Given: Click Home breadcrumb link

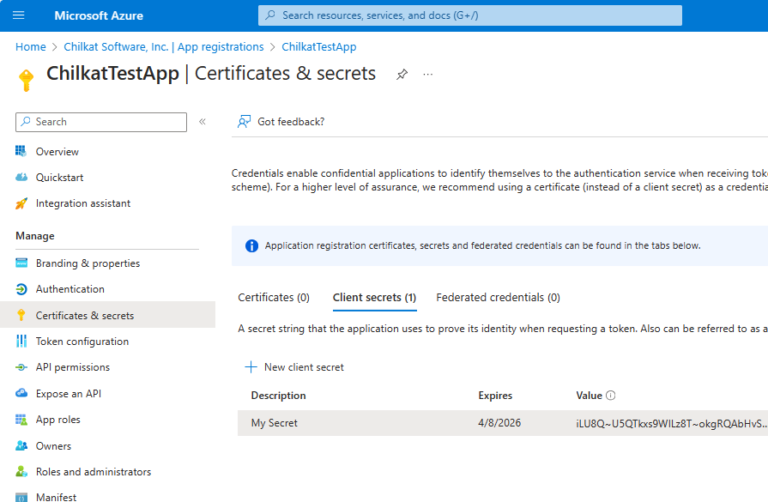Looking at the screenshot, I should [30, 47].
